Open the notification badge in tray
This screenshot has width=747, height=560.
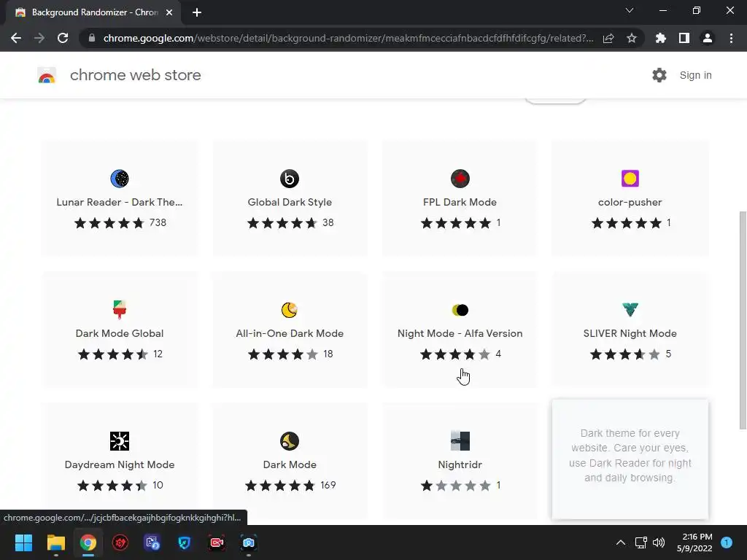(727, 542)
